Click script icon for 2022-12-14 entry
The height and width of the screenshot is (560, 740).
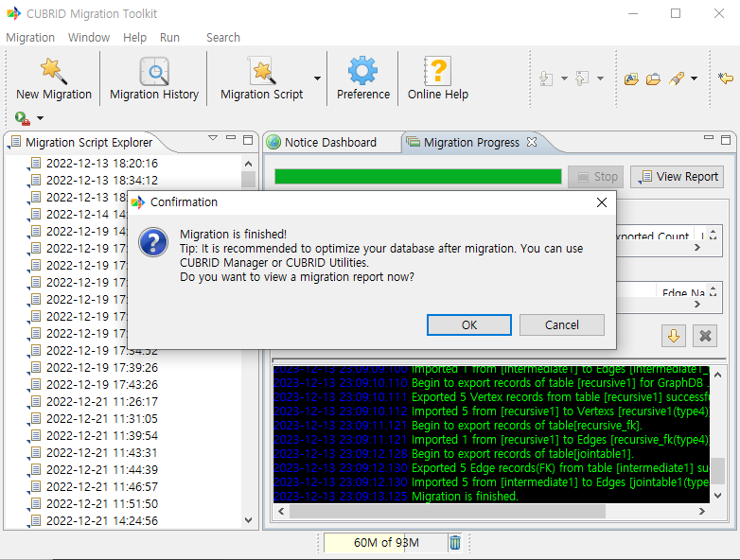point(35,214)
